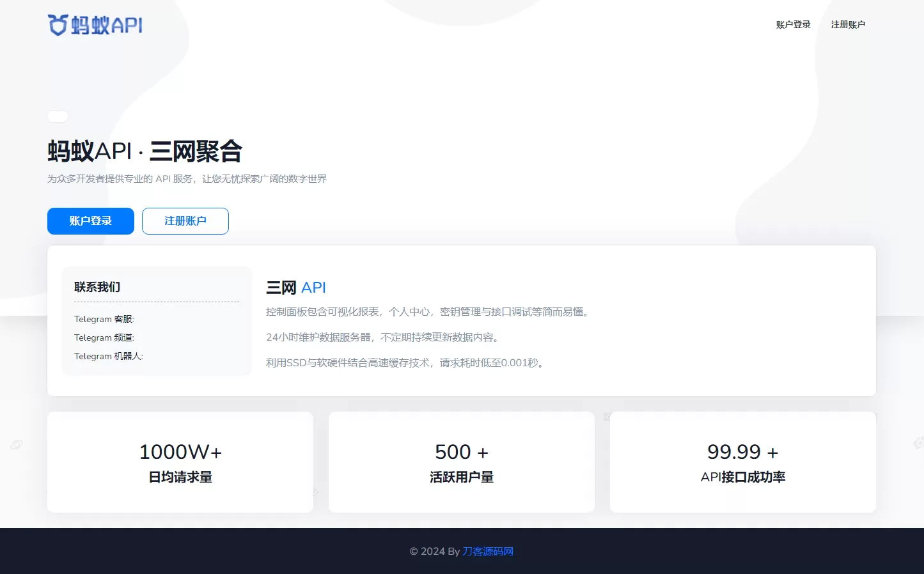
Task: Click the 蚂蚁API · 三网聚合 hero title
Action: pos(145,151)
